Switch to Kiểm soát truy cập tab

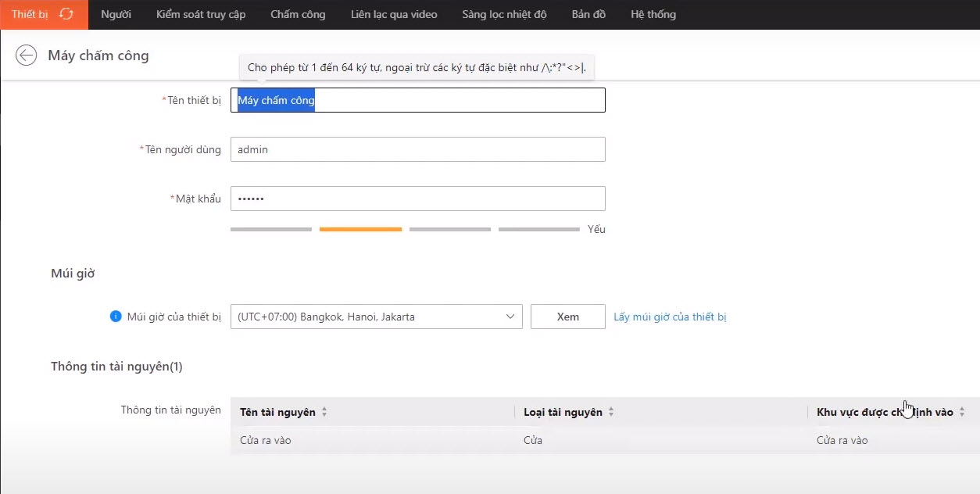(x=201, y=14)
